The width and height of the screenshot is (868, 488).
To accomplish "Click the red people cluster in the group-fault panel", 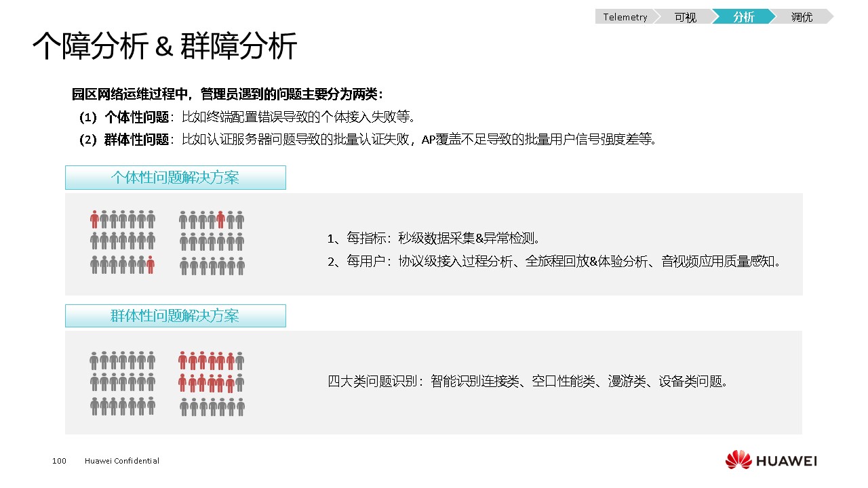I will point(211,371).
